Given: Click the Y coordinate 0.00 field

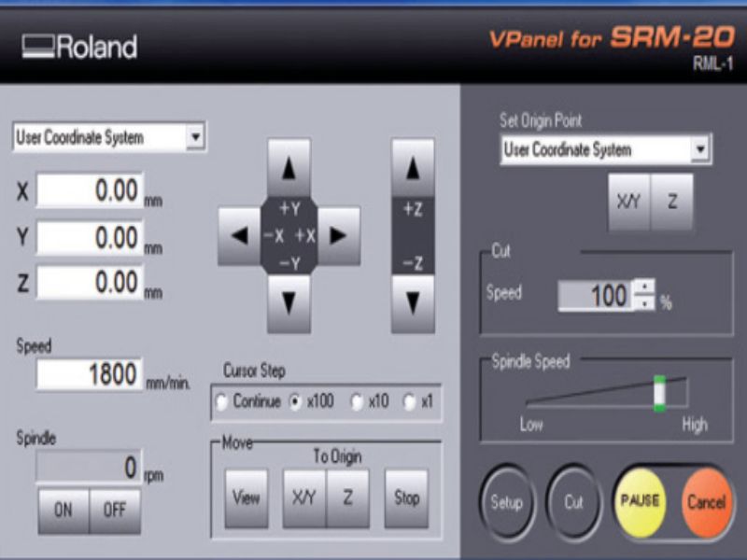Looking at the screenshot, I should click(x=90, y=237).
